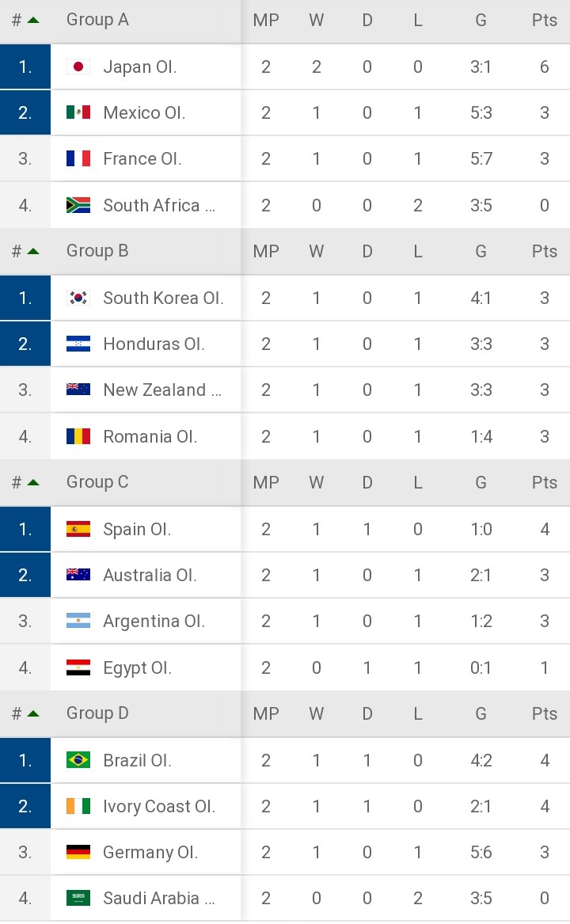The width and height of the screenshot is (570, 924).
Task: Open Germany Ol. team link
Action: click(x=150, y=852)
